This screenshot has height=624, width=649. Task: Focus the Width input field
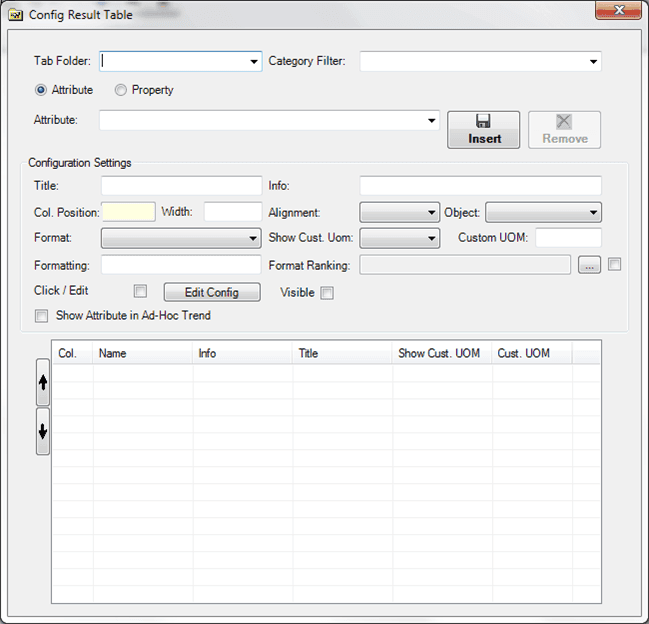(x=233, y=212)
